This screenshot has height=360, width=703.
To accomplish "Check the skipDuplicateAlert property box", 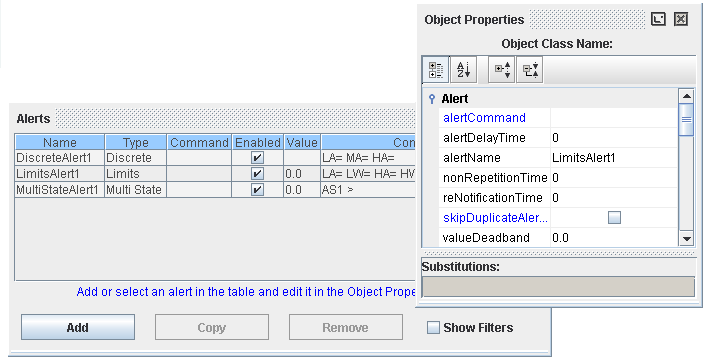I will [614, 218].
